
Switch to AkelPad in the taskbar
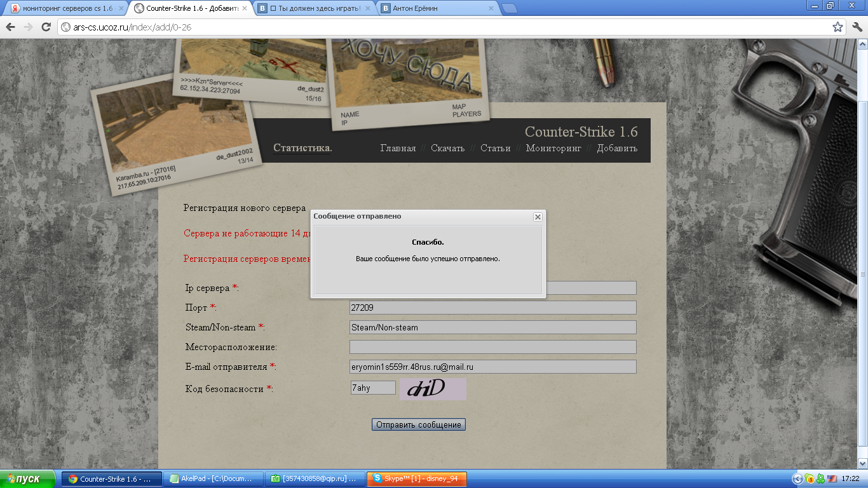coord(212,479)
